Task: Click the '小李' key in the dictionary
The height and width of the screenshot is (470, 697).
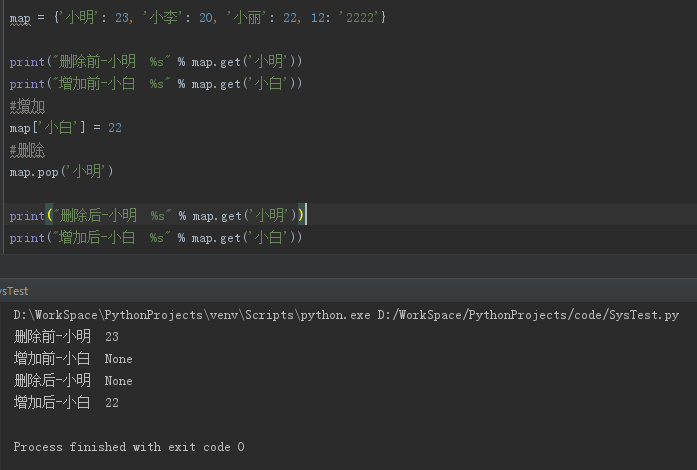Action: point(162,18)
